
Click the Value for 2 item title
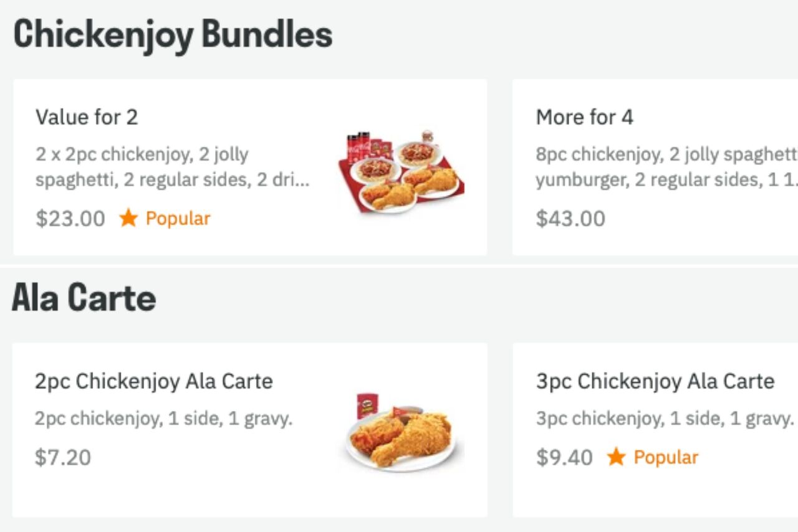click(87, 117)
